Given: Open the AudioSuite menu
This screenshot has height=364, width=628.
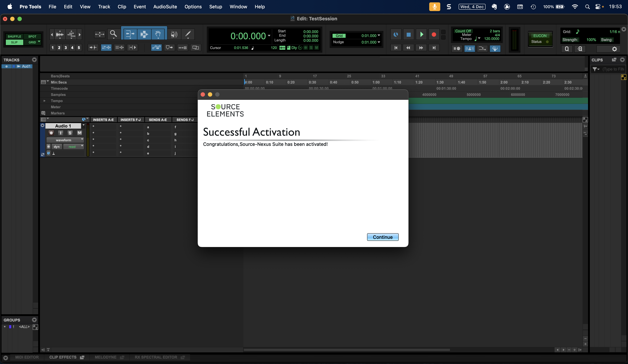Looking at the screenshot, I should (x=165, y=7).
